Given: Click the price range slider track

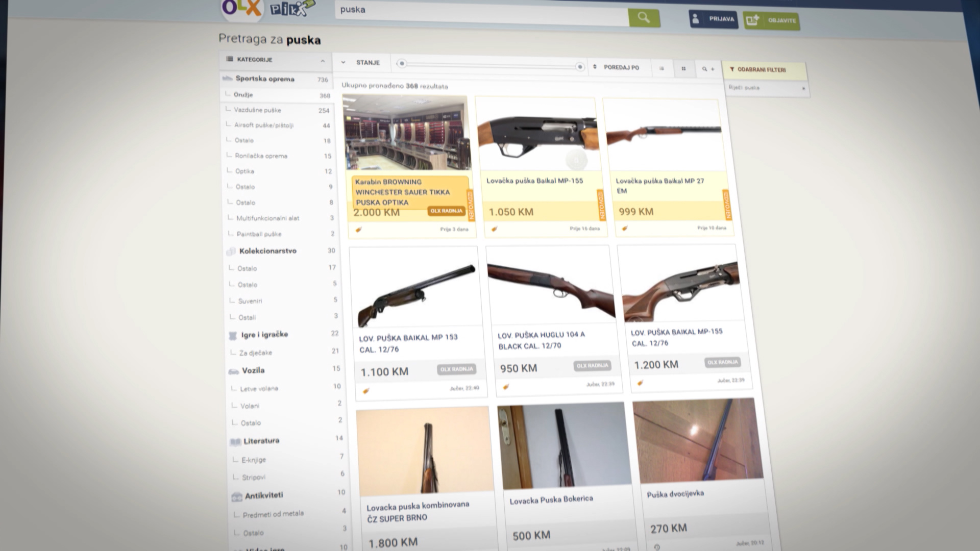Looking at the screenshot, I should tap(491, 65).
